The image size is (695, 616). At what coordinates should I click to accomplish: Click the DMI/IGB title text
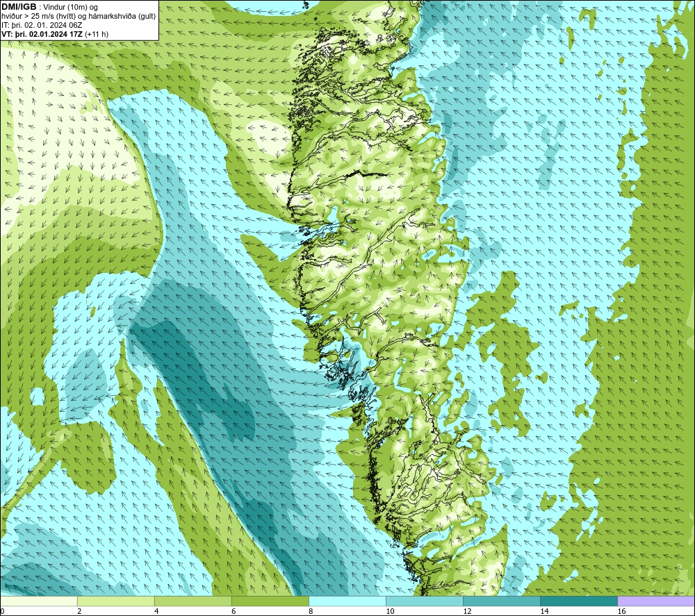[x=19, y=7]
